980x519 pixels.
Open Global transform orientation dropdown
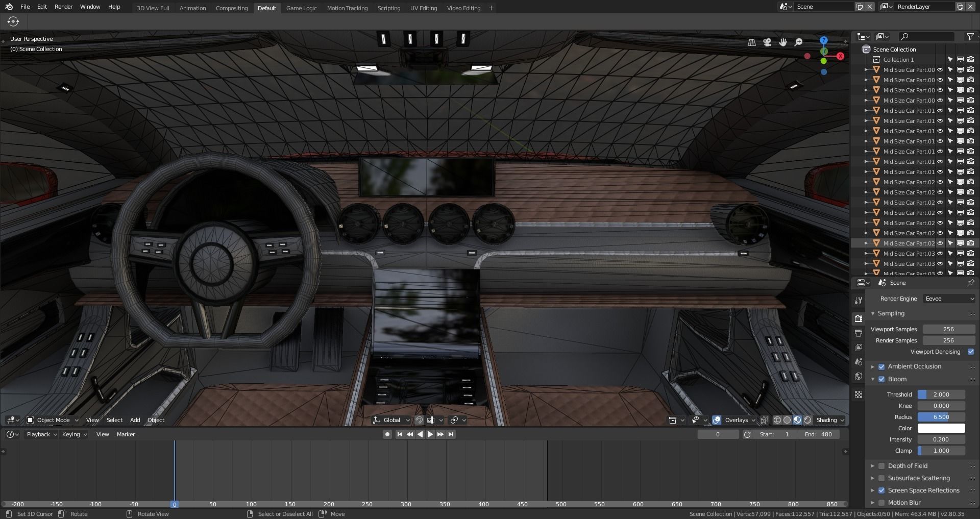(391, 420)
